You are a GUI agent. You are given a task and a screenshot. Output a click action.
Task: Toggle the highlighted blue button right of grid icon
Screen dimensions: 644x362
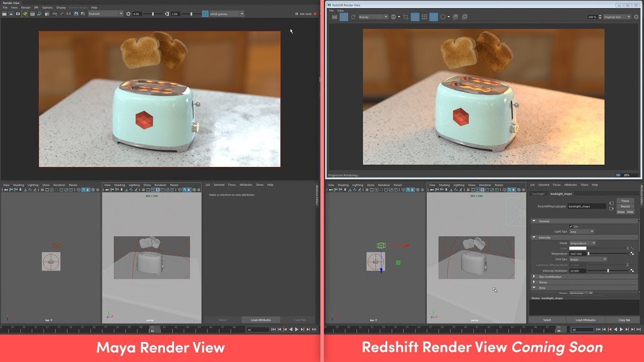434,17
